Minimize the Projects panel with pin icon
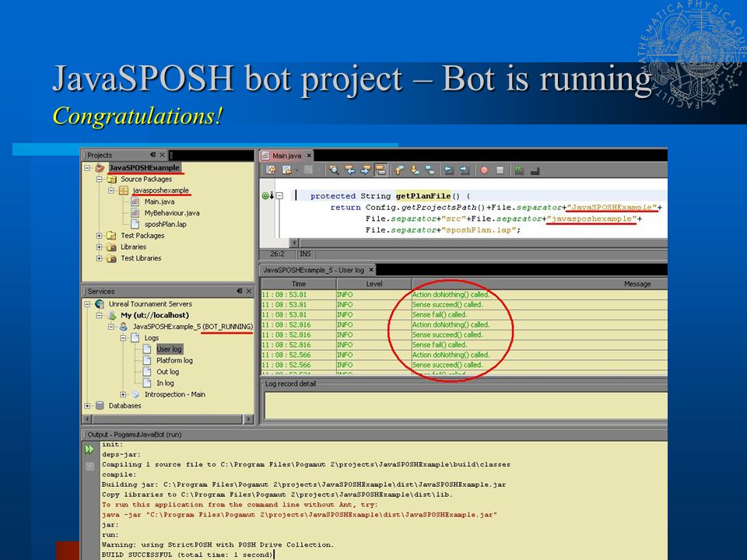The image size is (747, 560). 153,155
